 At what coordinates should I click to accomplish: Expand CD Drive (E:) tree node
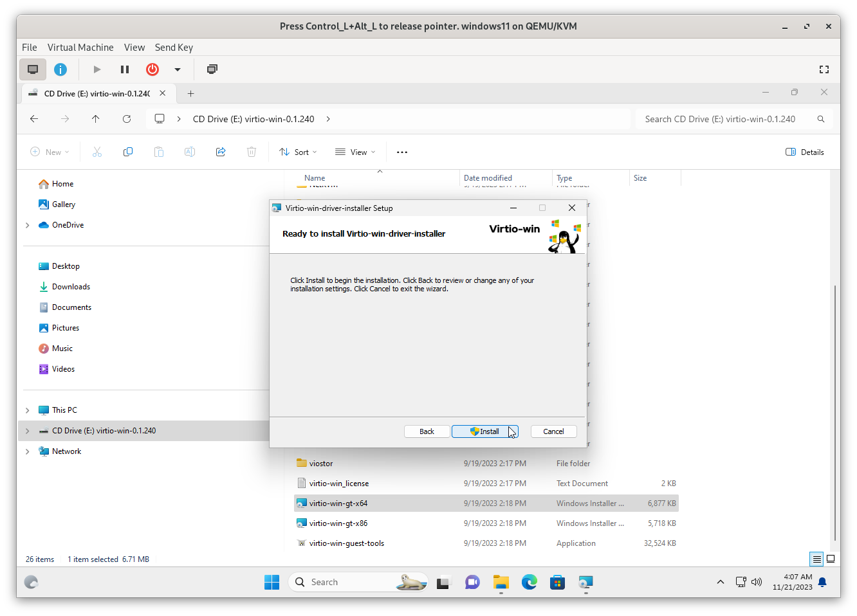click(x=27, y=431)
